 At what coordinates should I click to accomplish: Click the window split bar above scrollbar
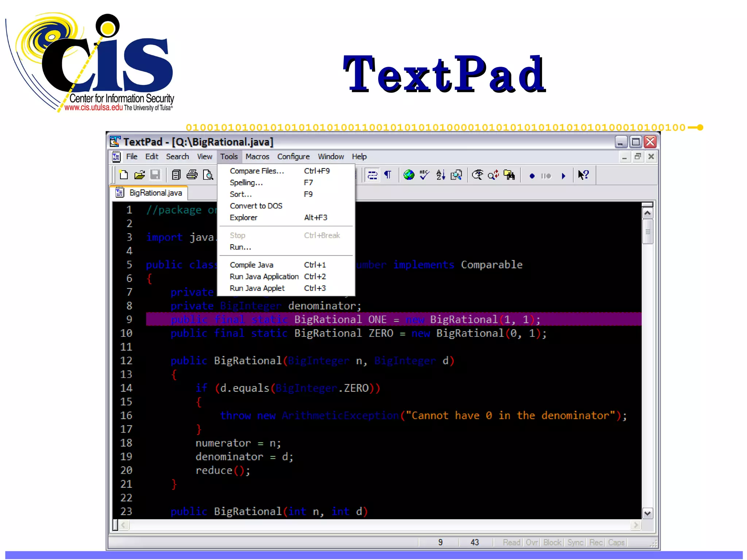(x=647, y=205)
